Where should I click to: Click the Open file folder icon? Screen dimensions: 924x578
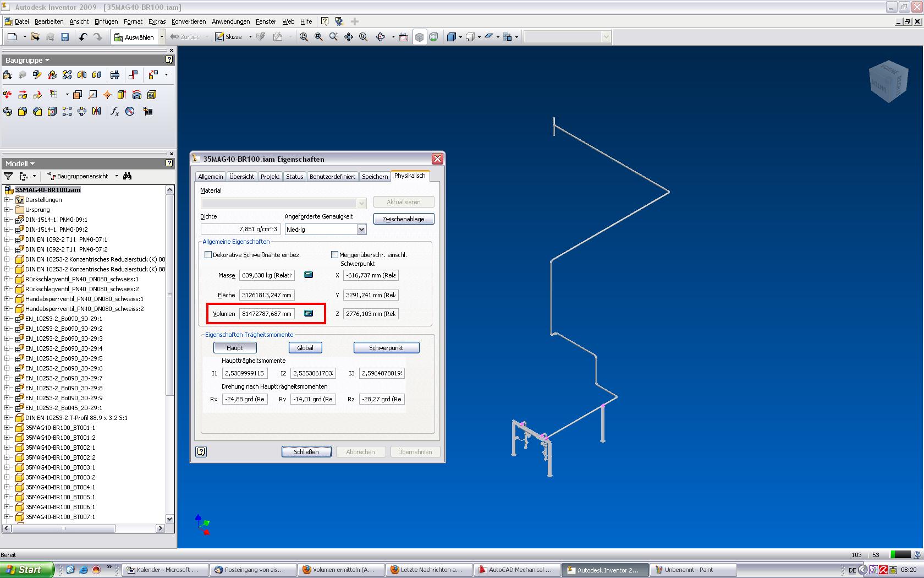(35, 37)
